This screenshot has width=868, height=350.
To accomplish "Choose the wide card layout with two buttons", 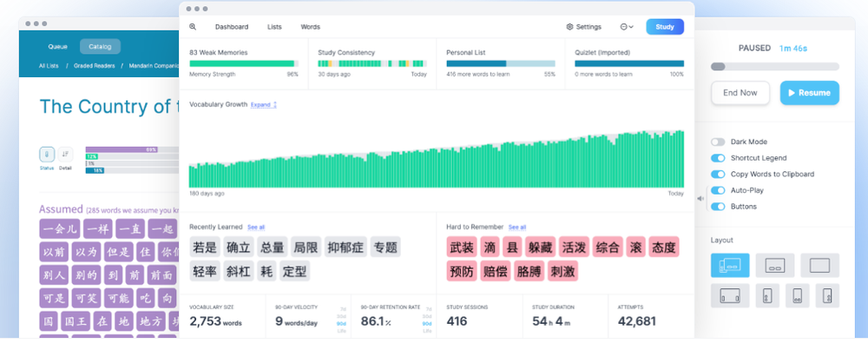I will coord(775,265).
